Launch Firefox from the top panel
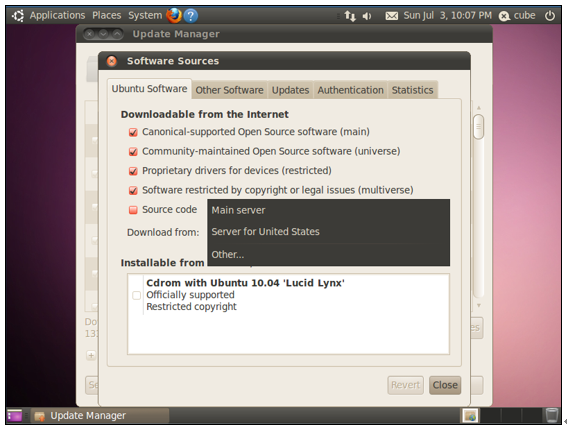 pos(174,16)
